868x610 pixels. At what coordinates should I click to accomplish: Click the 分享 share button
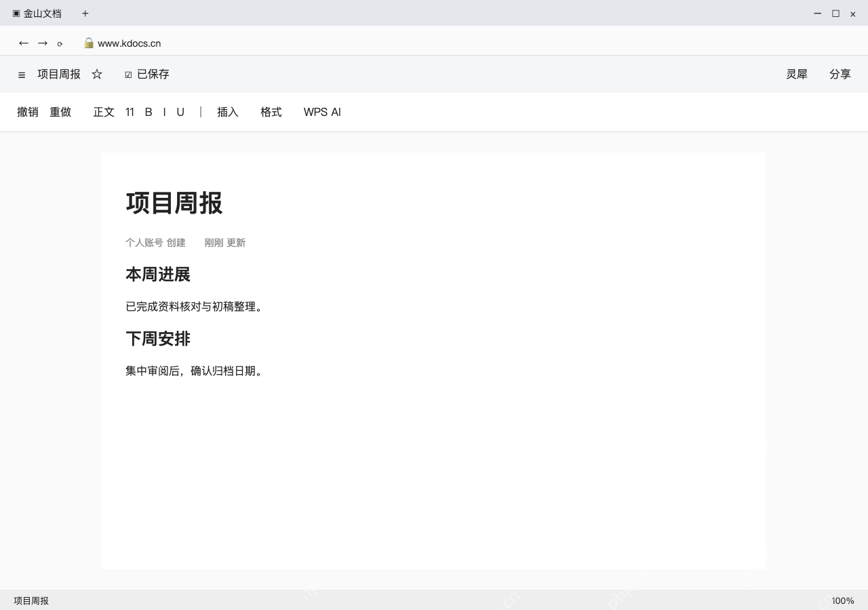coord(840,74)
